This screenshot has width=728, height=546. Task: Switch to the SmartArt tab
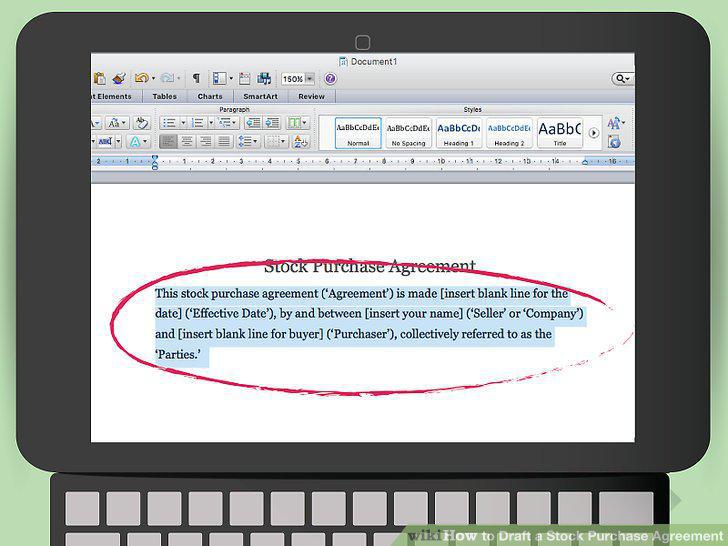[260, 97]
